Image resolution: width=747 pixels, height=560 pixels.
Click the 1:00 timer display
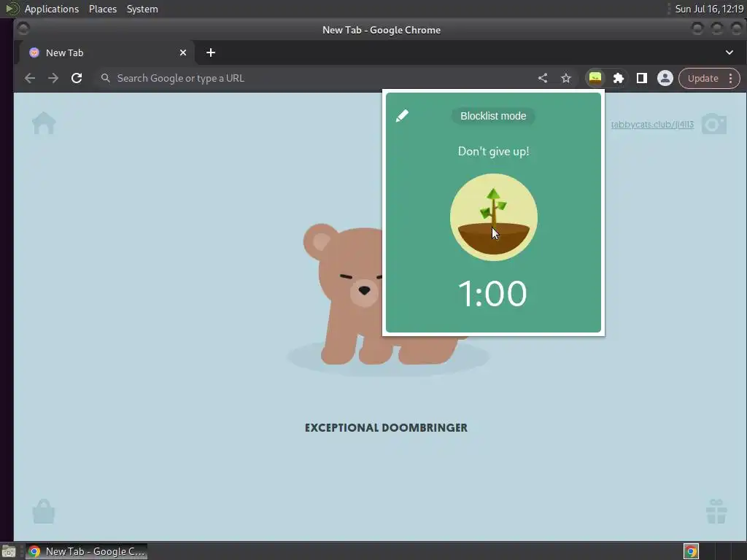[492, 294]
